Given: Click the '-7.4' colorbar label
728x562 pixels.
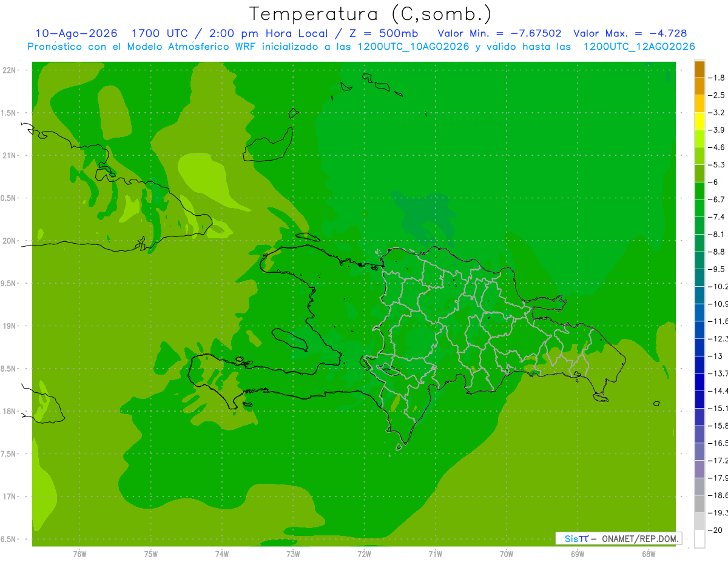Looking at the screenshot, I should click(x=716, y=216).
